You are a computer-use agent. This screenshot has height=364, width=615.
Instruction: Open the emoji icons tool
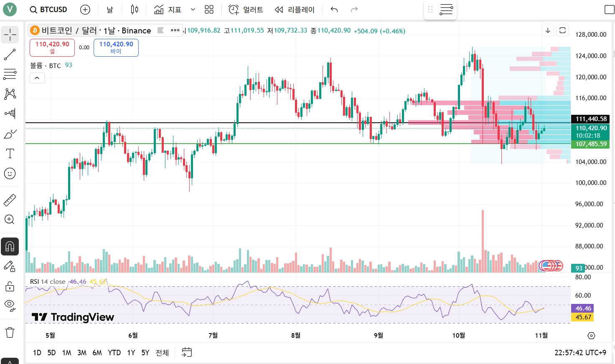pos(10,173)
